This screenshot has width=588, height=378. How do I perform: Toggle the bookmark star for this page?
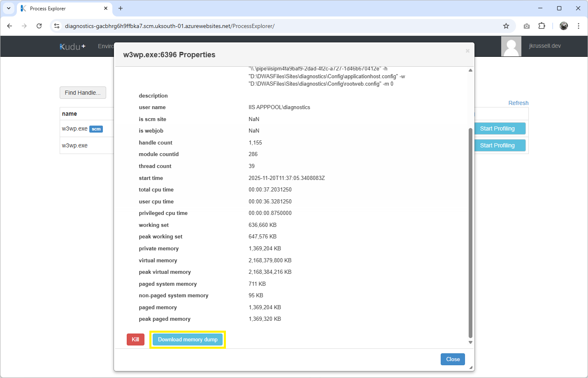click(x=506, y=26)
